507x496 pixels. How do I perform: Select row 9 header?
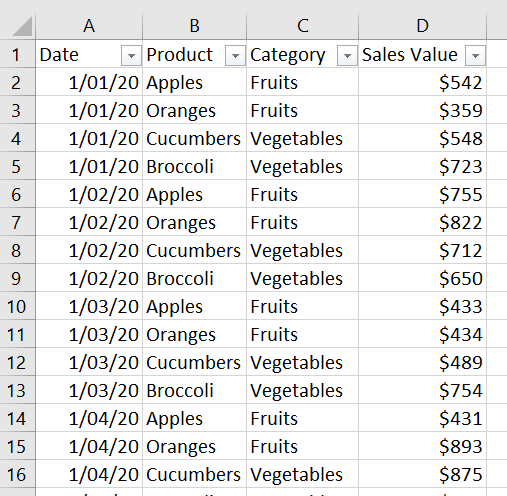(x=17, y=278)
